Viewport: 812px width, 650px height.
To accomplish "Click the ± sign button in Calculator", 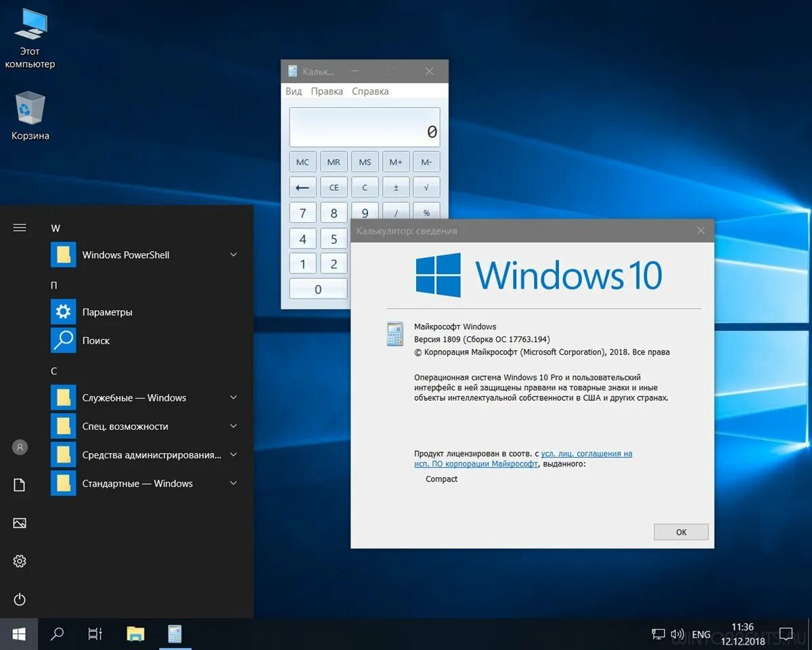I will 396,188.
